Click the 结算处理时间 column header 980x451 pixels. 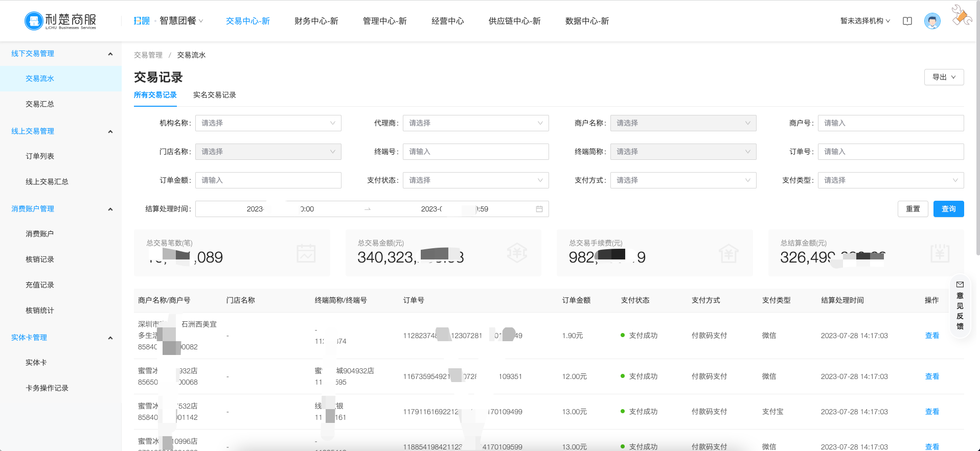842,300
